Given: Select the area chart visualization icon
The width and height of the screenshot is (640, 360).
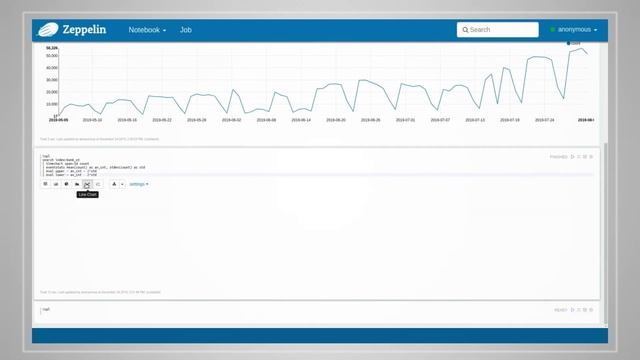Looking at the screenshot, I should coord(77,184).
